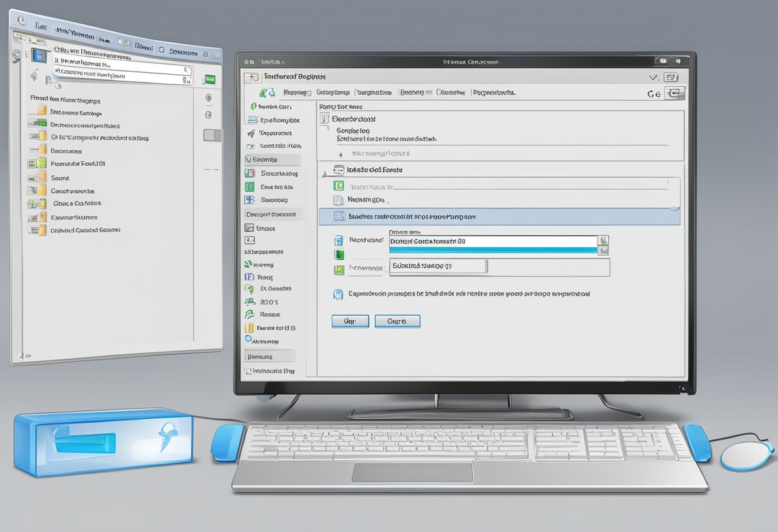Click the green icon at the start of the monitor's tab row
This screenshot has width=778, height=532.
point(262,93)
